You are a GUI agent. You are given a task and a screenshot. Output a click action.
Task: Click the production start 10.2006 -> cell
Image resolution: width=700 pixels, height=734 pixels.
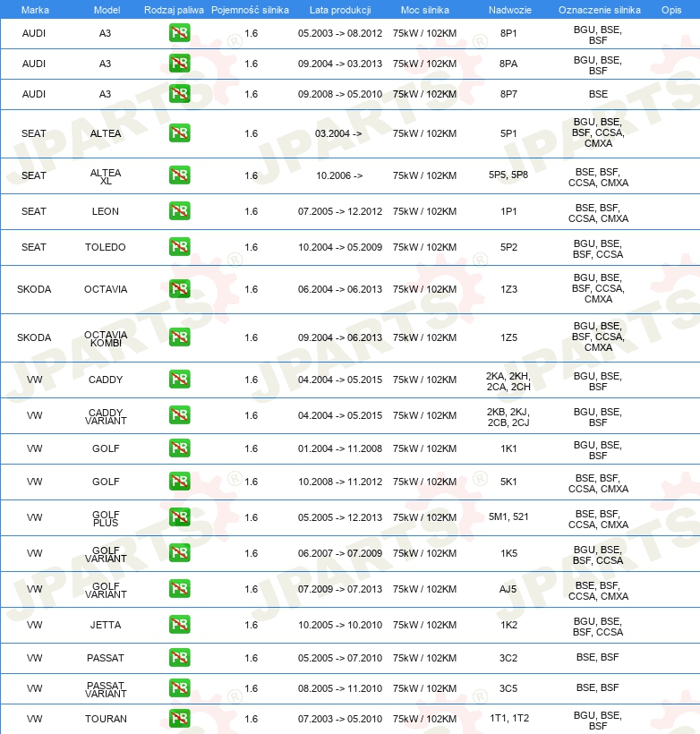[339, 175]
